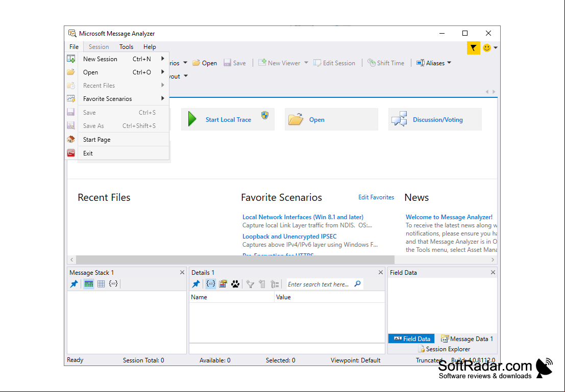The image size is (565, 392).
Task: Select the plain grid view icon in Message Stack
Action: [x=101, y=284]
